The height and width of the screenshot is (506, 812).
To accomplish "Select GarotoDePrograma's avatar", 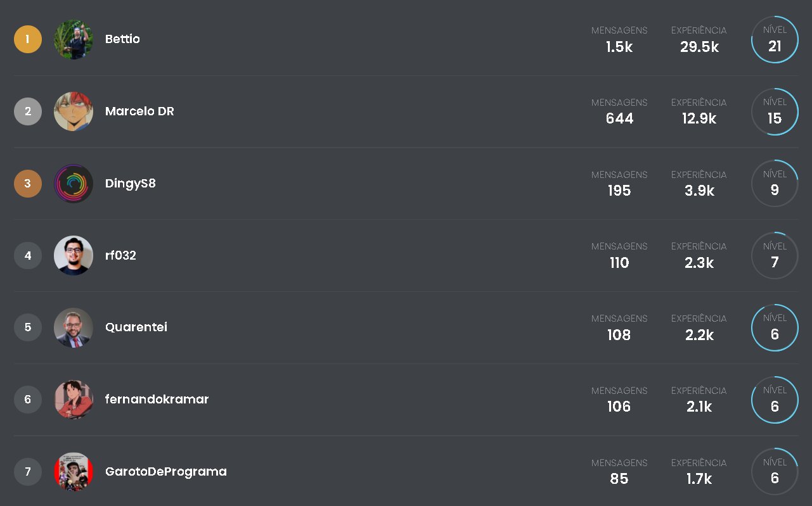I will [74, 472].
